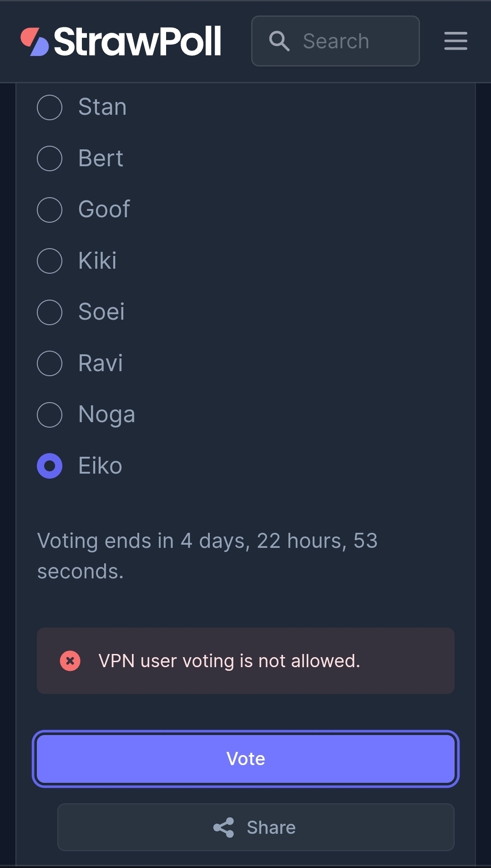491x868 pixels.
Task: Select the Noga radio button
Action: [50, 415]
